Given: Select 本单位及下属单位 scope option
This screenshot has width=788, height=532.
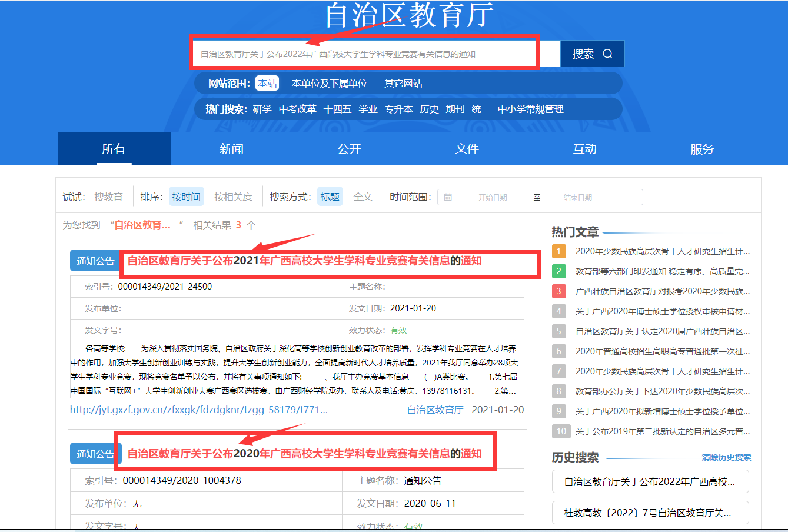Looking at the screenshot, I should point(329,84).
